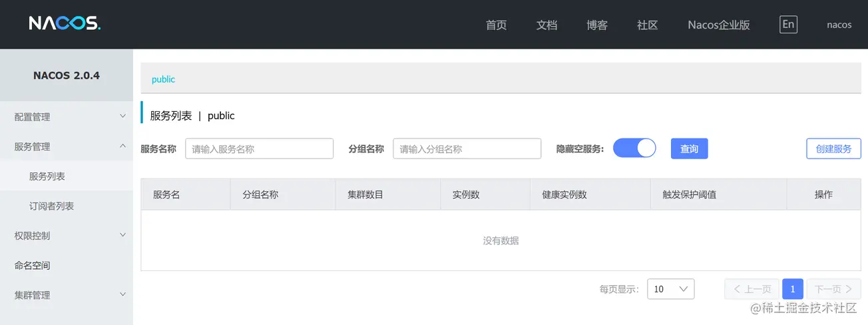Open 命名空间 in the sidebar
Image resolution: width=868 pixels, height=325 pixels.
[67, 265]
